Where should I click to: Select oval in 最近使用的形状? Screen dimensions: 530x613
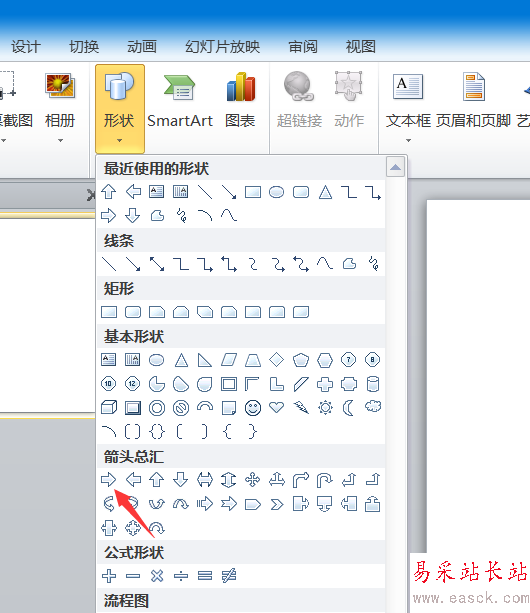(x=277, y=192)
